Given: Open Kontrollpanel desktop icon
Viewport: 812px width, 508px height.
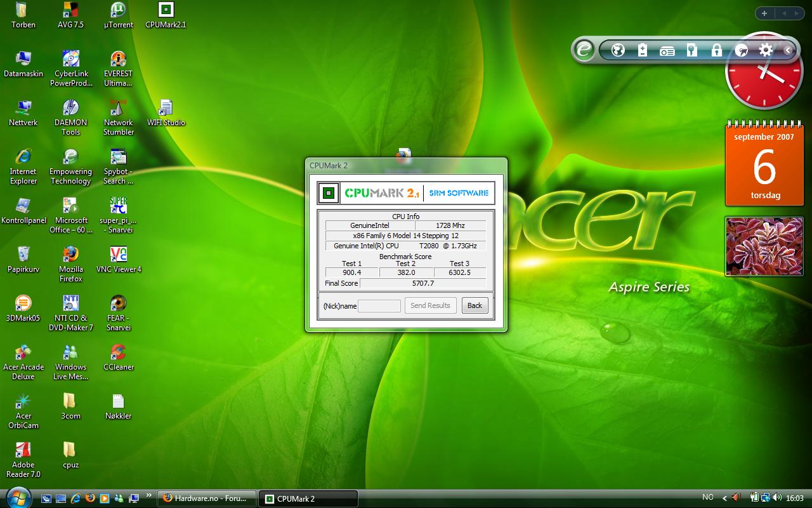Looking at the screenshot, I should coord(23,211).
